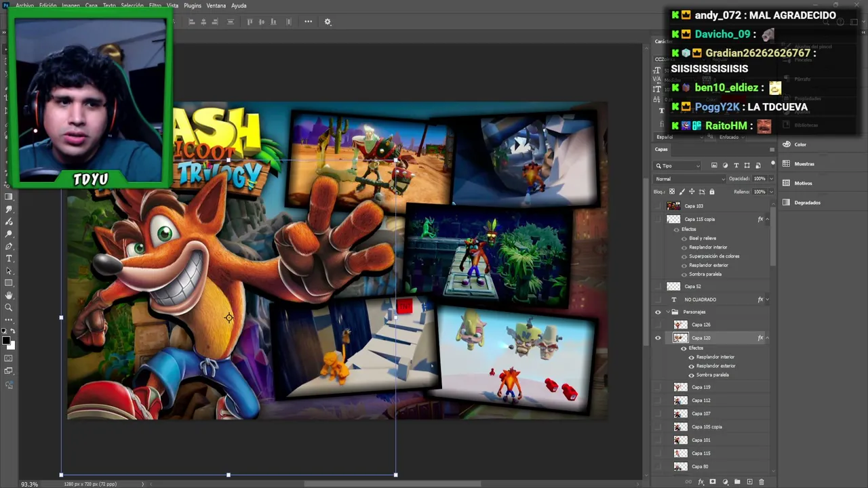868x488 pixels.
Task: Select the Pen tool
Action: pyautogui.click(x=9, y=246)
